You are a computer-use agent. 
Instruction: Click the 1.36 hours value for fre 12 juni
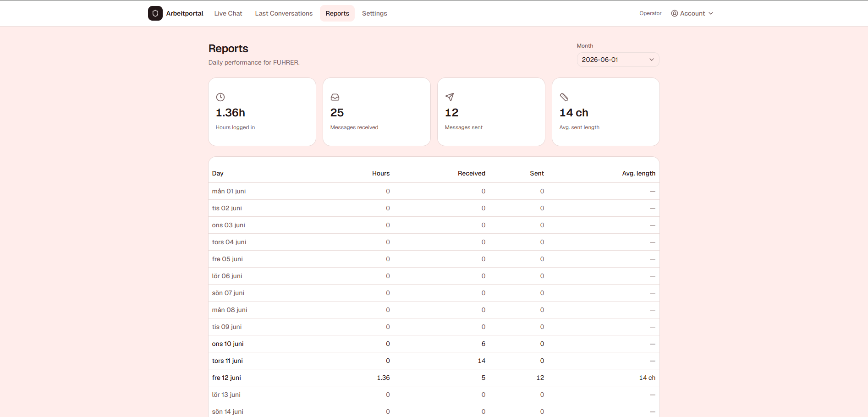pyautogui.click(x=384, y=378)
